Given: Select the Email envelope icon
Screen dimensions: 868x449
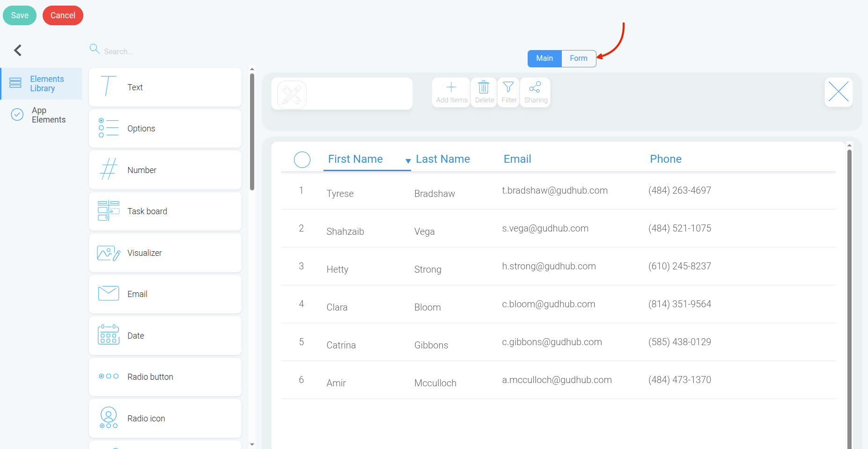Looking at the screenshot, I should point(109,293).
